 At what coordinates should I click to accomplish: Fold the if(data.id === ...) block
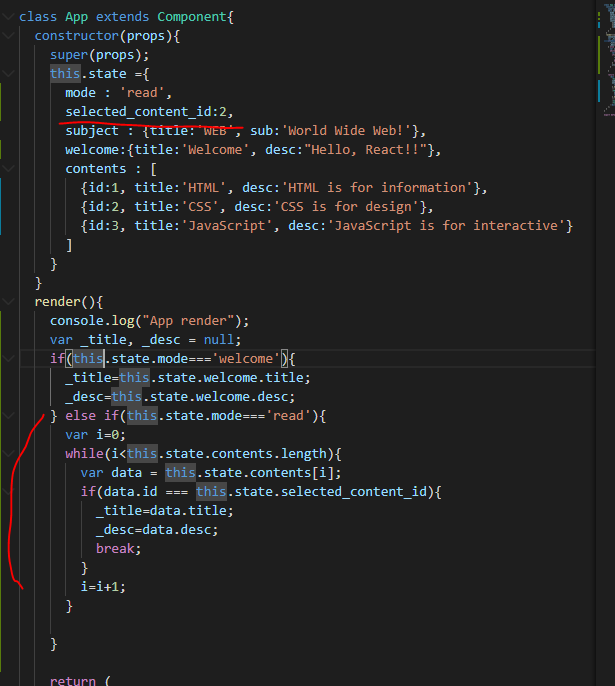click(8, 491)
